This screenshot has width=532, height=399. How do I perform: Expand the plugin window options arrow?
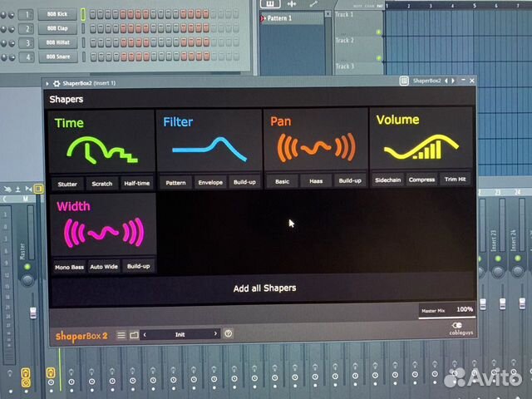tap(47, 83)
